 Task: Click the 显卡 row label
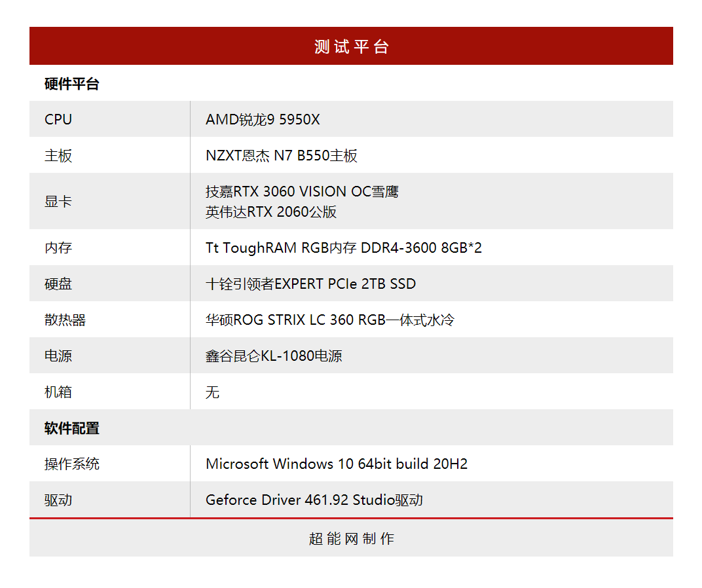58,201
